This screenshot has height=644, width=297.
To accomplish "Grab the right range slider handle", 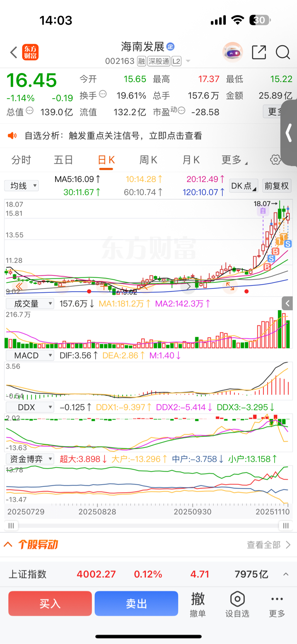I will point(285,525).
